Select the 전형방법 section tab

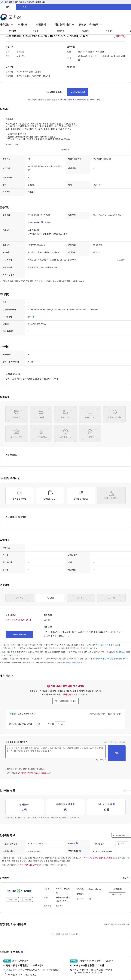(x=109, y=31)
